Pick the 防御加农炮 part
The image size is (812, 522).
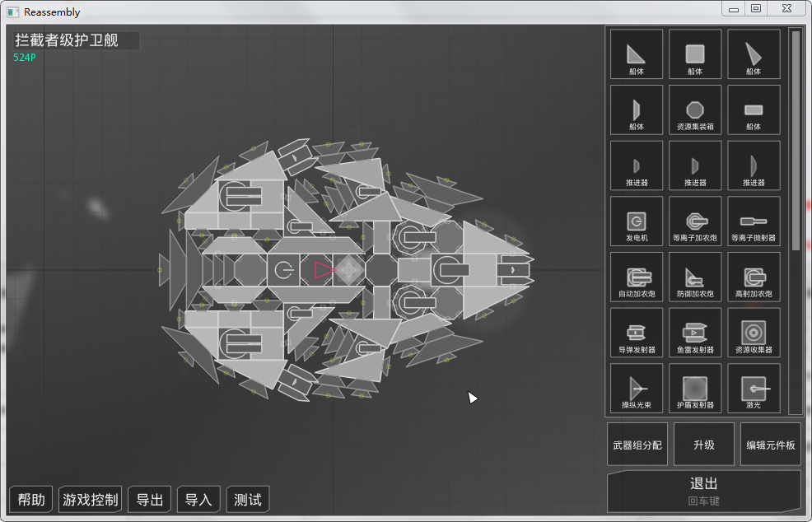(x=695, y=277)
